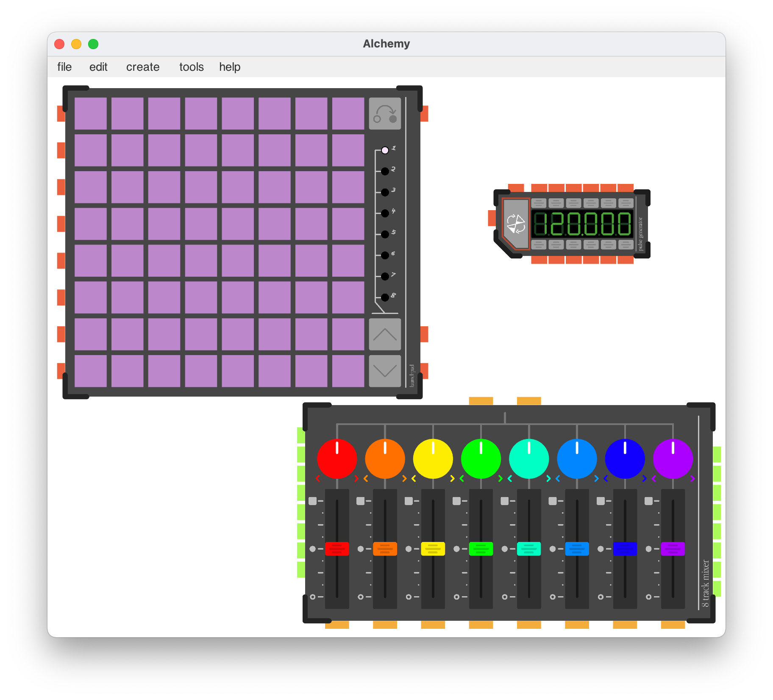Screen dimensions: 773x700
Task: Open the tools menu
Action: [x=191, y=67]
